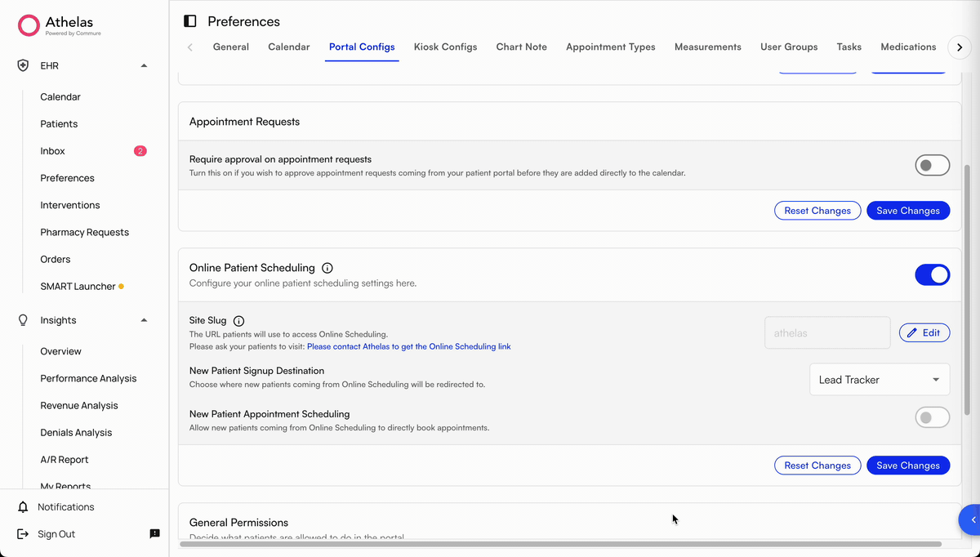980x557 pixels.
Task: Collapse the EHR section
Action: 145,65
